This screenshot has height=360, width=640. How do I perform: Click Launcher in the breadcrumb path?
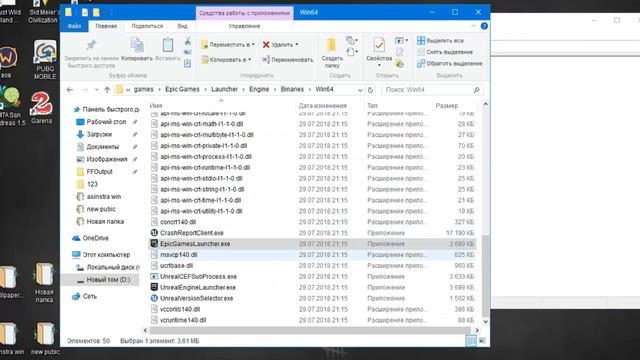point(224,89)
